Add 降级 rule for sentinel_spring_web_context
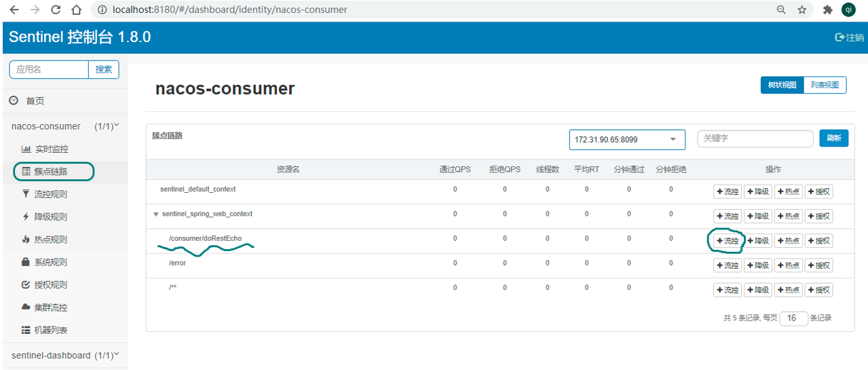Screen dimensions: 868x370 click(x=758, y=217)
